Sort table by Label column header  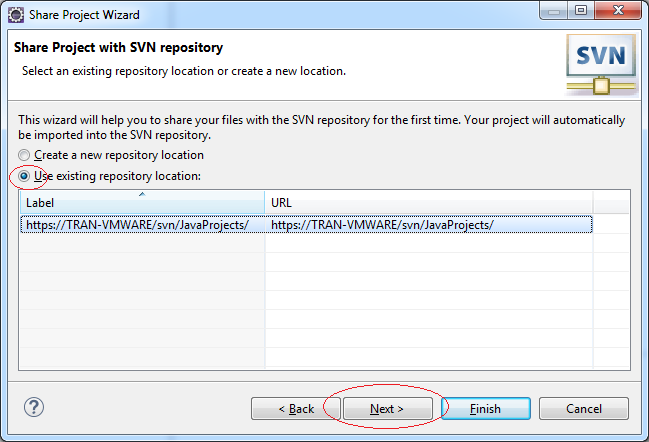pyautogui.click(x=142, y=202)
